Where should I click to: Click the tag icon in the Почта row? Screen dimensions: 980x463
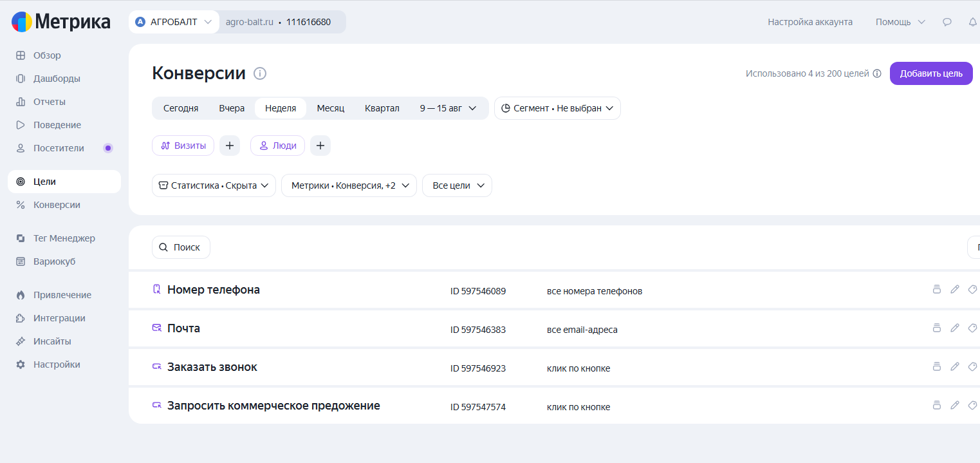coord(973,328)
